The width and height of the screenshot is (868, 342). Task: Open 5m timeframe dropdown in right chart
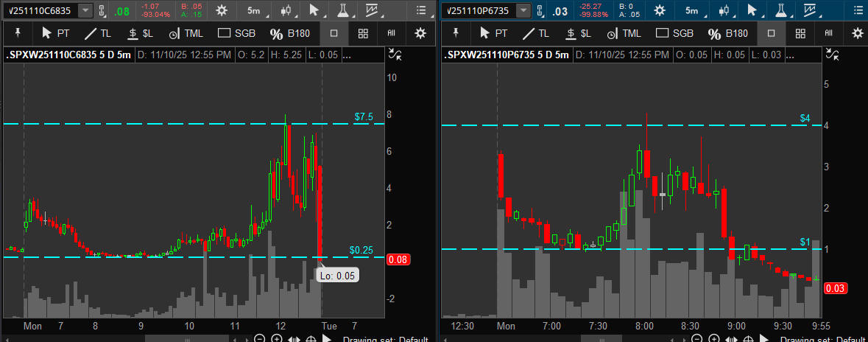coord(691,10)
